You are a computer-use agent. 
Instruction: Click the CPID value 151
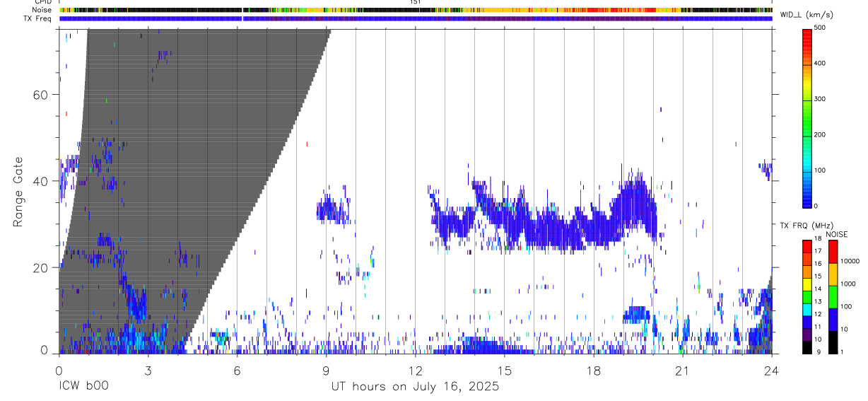click(x=416, y=2)
